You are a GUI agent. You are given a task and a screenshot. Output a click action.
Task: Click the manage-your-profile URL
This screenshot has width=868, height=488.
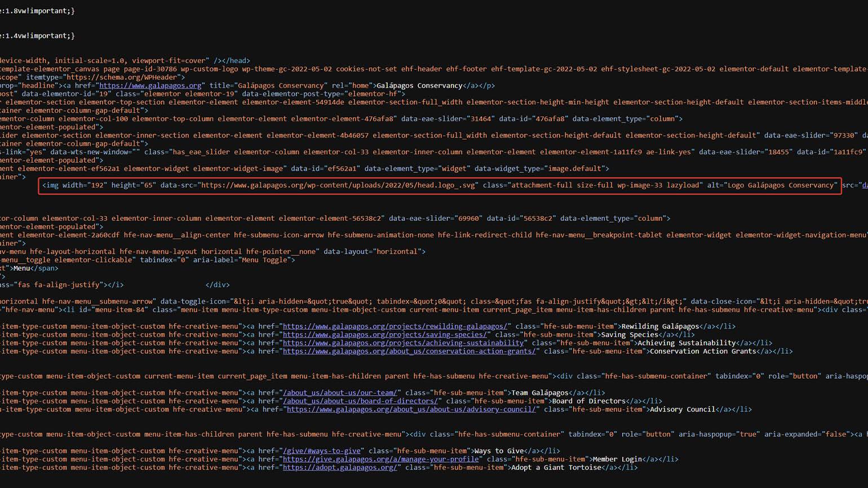[380, 459]
